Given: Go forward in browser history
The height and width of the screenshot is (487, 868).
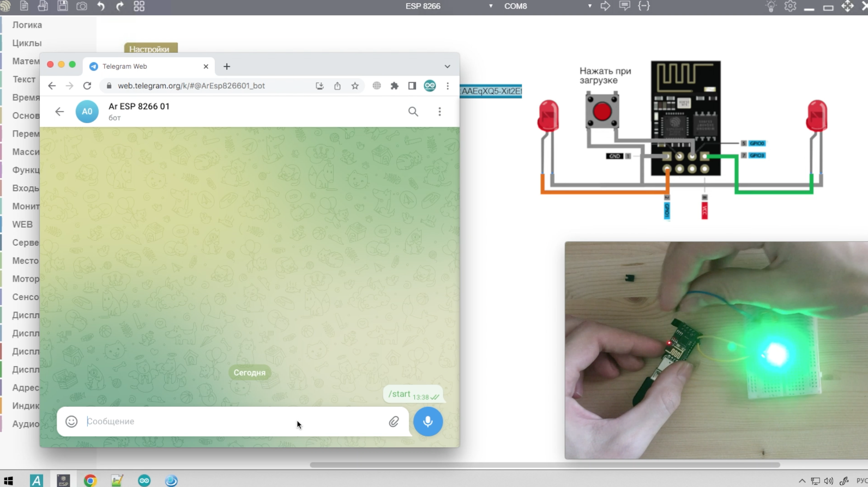Looking at the screenshot, I should tap(69, 86).
